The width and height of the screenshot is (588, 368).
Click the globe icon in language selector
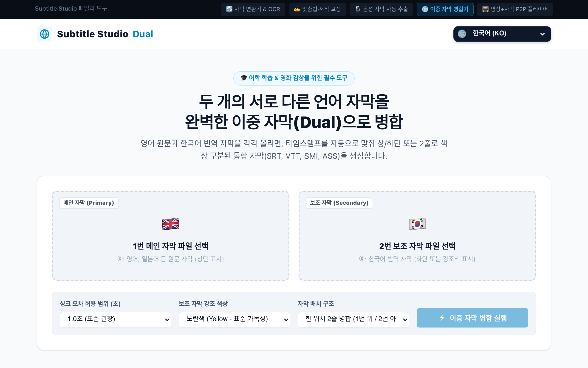pos(462,34)
